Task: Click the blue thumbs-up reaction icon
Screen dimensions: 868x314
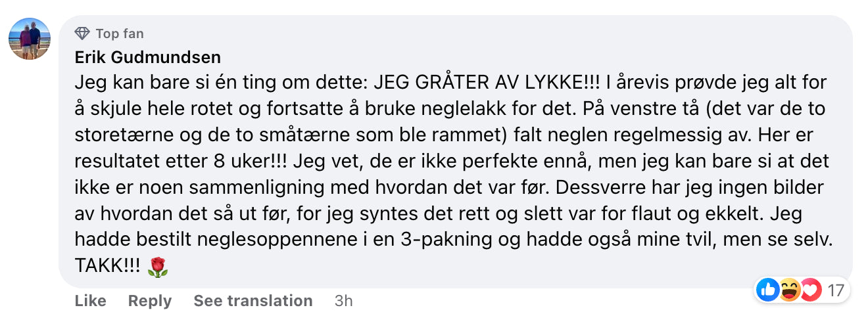Action: (x=767, y=290)
